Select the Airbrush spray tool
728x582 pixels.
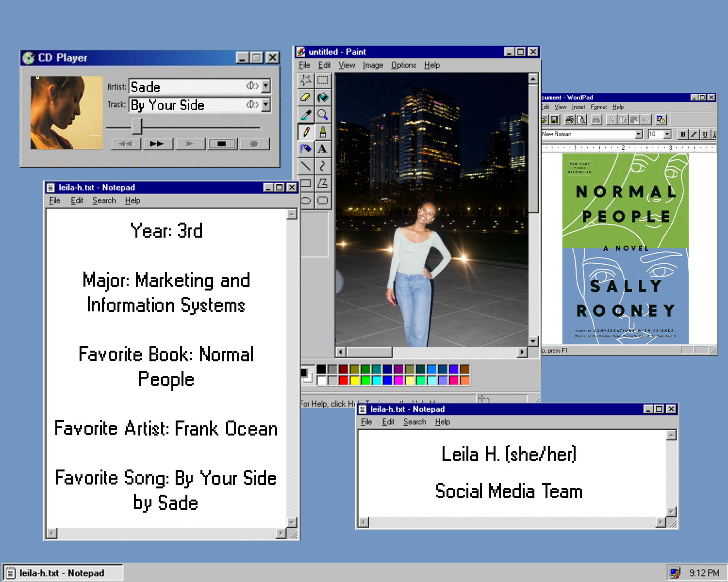click(306, 148)
